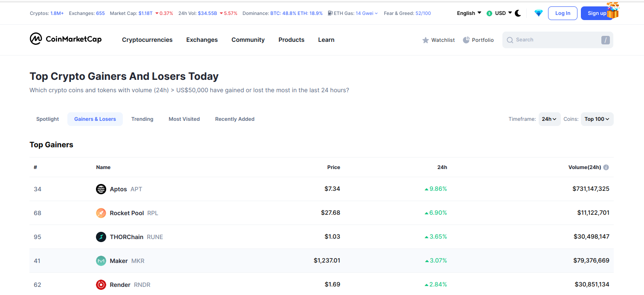Click the Log In button
The height and width of the screenshot is (295, 644).
pos(563,13)
